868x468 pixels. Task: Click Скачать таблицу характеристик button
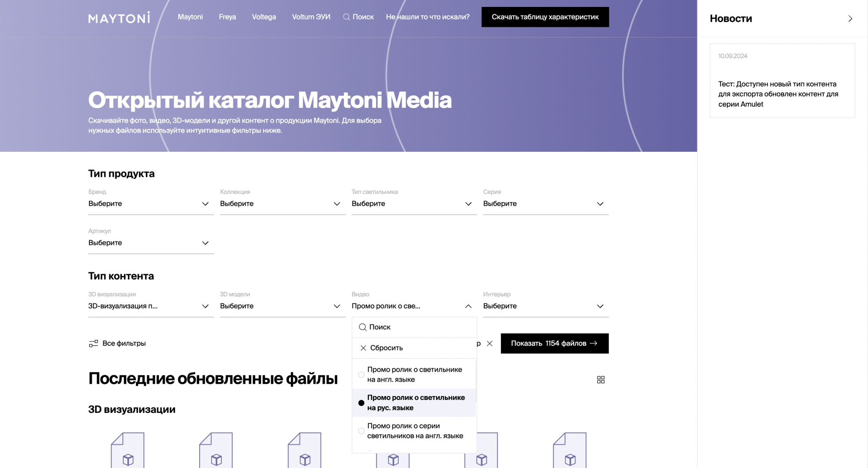(x=545, y=17)
